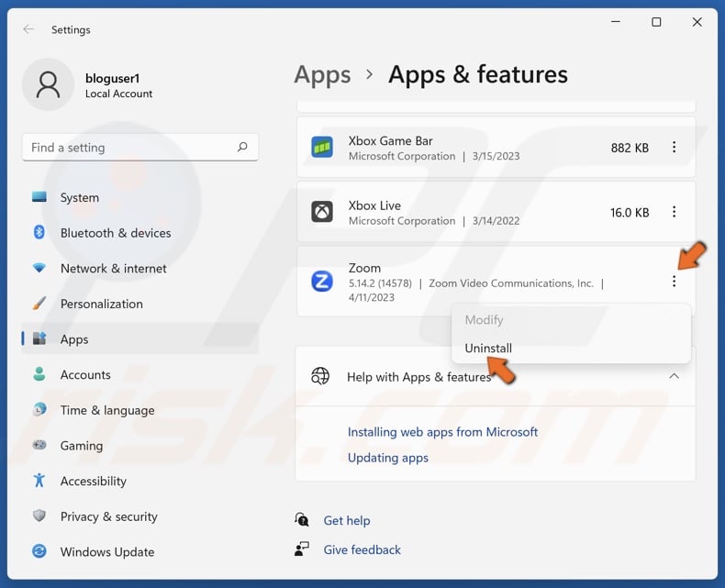Click the Bluetooth & devices icon
725x588 pixels.
pos(39,232)
